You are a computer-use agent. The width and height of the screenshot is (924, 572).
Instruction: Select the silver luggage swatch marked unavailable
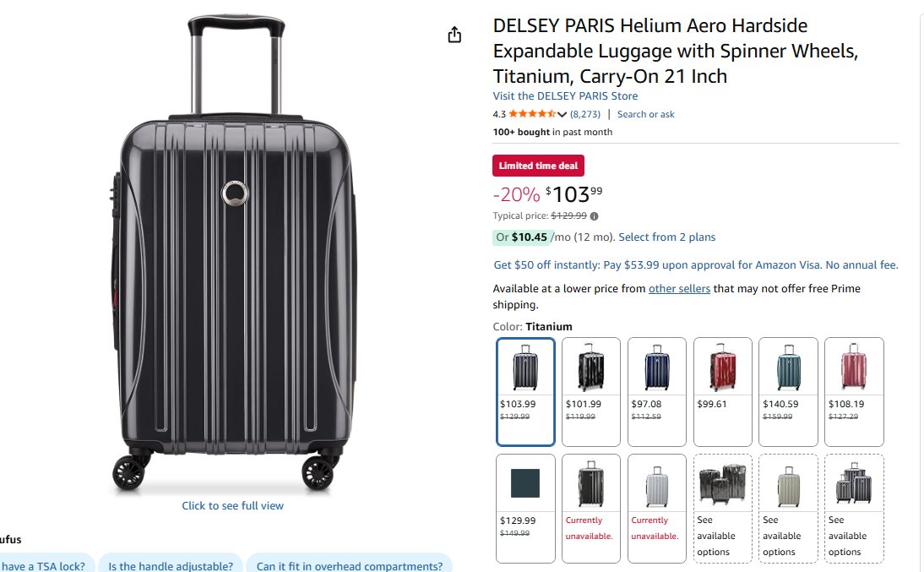point(656,508)
